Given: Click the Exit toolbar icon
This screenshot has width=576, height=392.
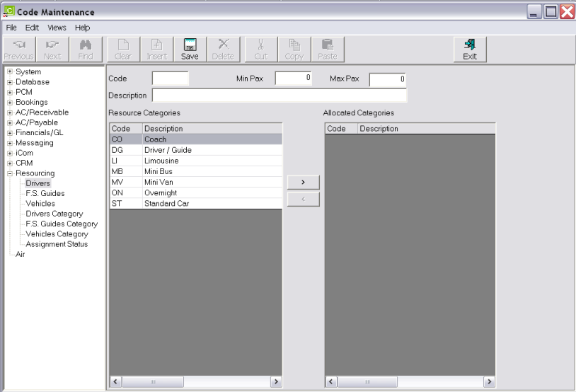Looking at the screenshot, I should click(x=469, y=49).
